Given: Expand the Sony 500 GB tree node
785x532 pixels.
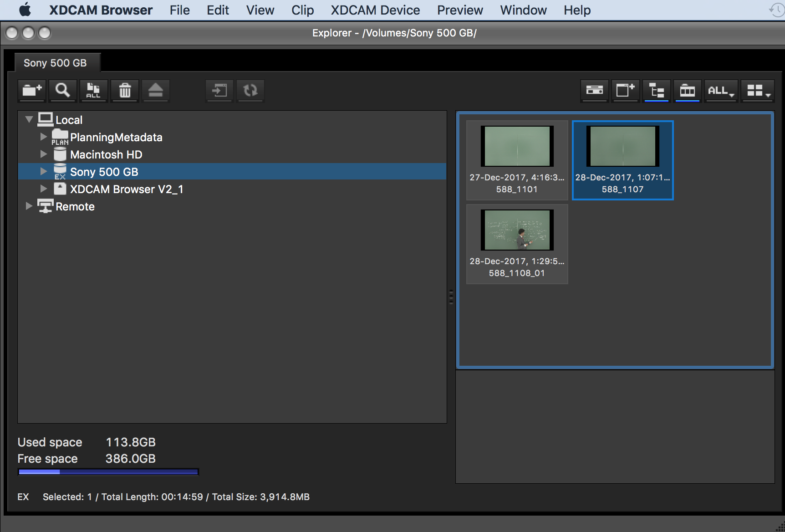Looking at the screenshot, I should [x=44, y=171].
